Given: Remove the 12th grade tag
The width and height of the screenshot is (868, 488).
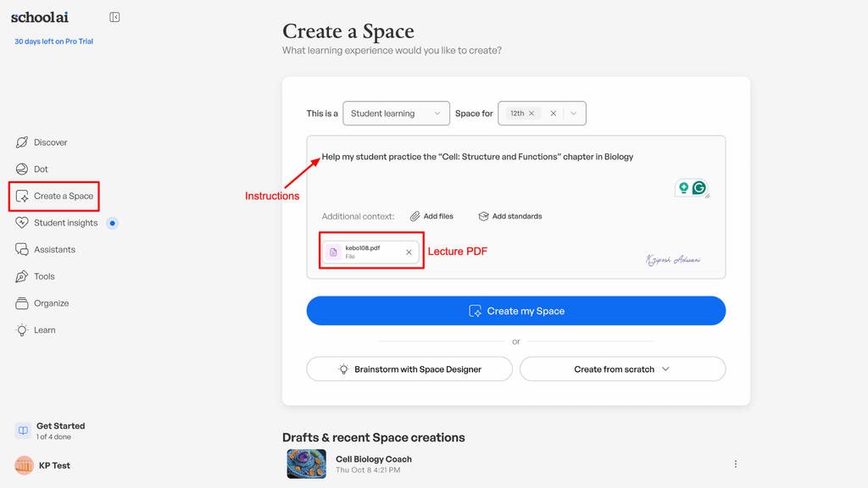Looking at the screenshot, I should [x=531, y=114].
